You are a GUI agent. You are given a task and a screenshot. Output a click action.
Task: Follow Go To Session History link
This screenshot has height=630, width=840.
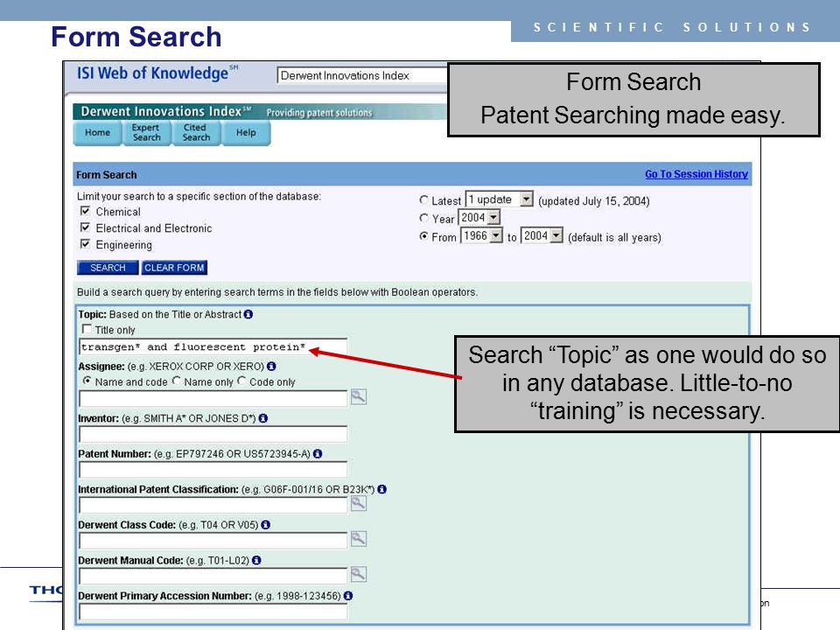tap(696, 174)
